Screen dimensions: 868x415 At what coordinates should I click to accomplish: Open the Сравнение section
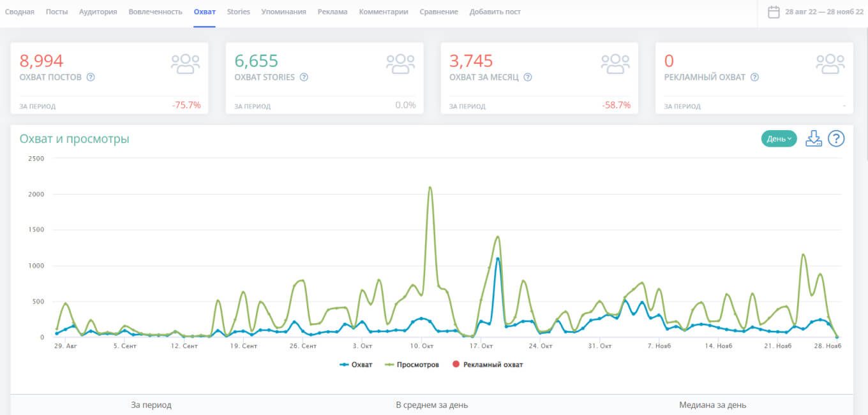(438, 12)
